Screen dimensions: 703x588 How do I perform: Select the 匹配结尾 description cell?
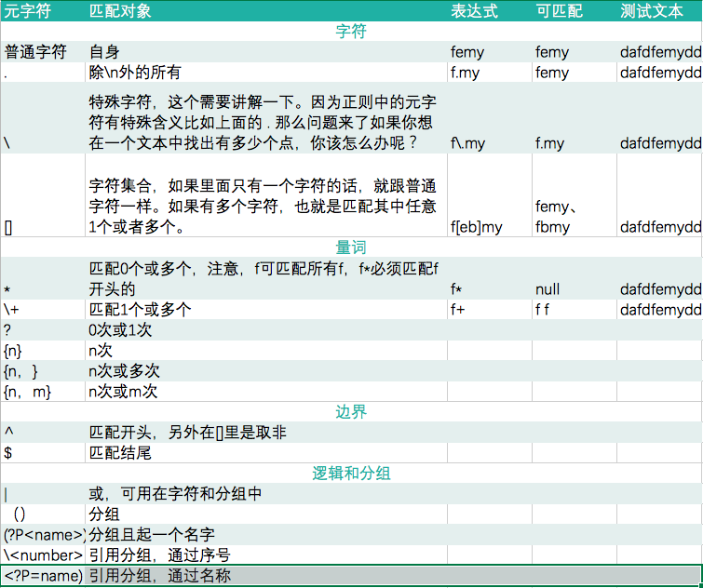pos(266,453)
